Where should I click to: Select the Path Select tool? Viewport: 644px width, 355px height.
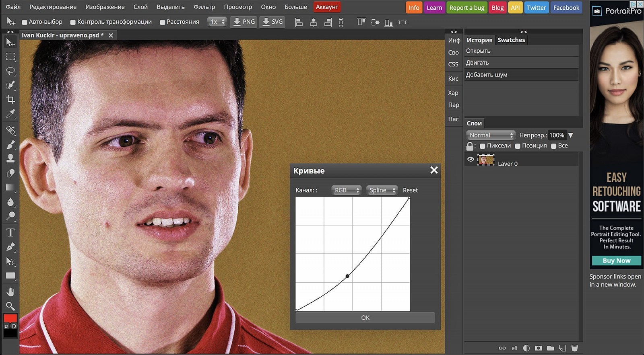point(10,261)
